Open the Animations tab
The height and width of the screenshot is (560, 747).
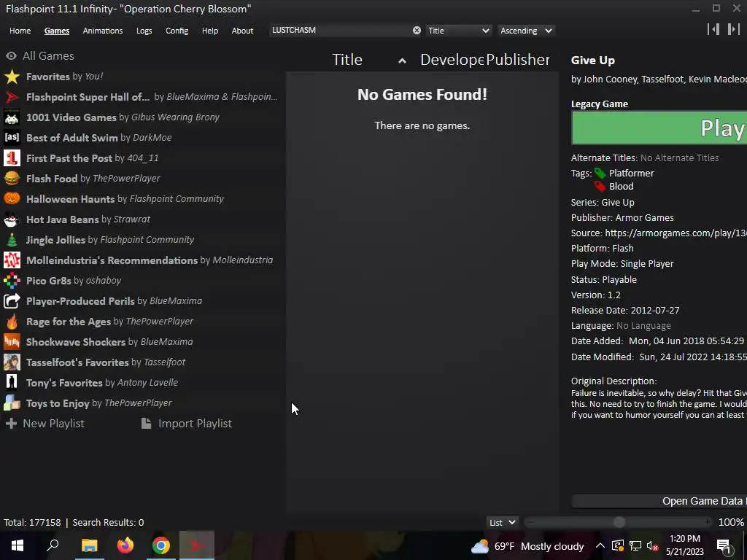click(103, 31)
